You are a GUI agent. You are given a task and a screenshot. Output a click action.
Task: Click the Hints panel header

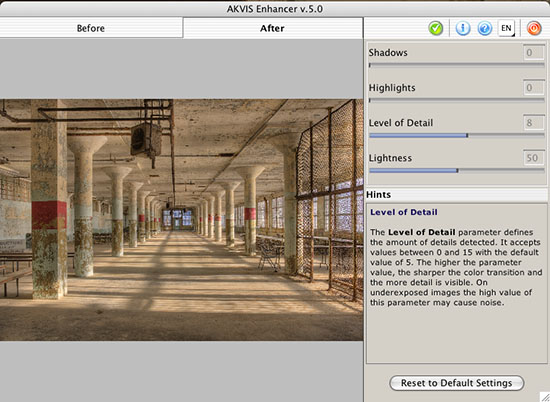pos(457,195)
